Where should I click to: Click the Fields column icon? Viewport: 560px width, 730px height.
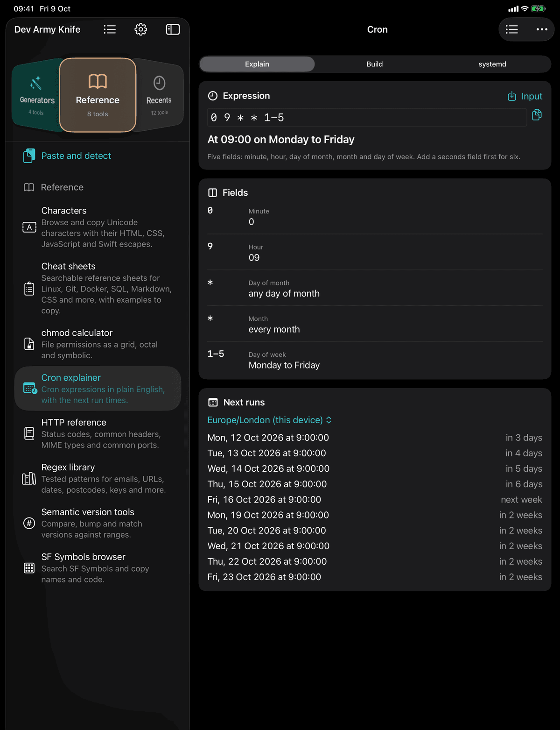[213, 193]
